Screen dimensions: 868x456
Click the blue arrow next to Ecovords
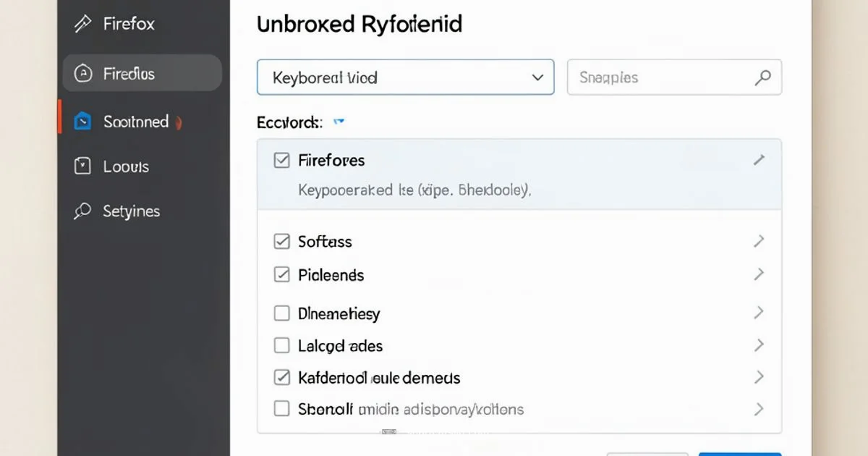pos(339,122)
